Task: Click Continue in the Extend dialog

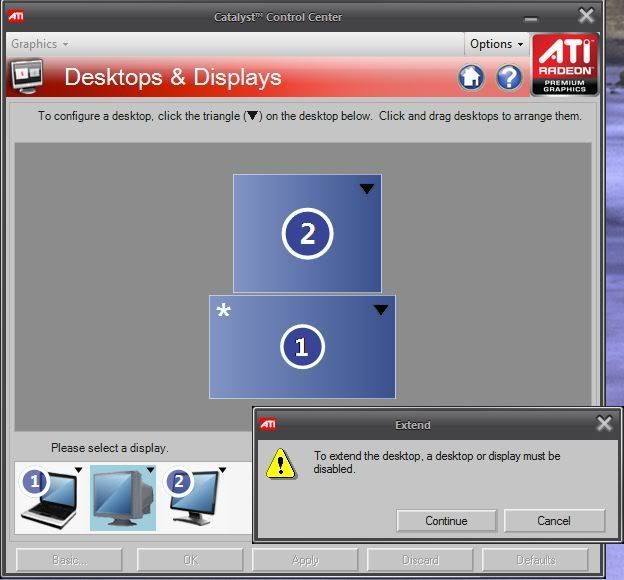Action: tap(447, 521)
